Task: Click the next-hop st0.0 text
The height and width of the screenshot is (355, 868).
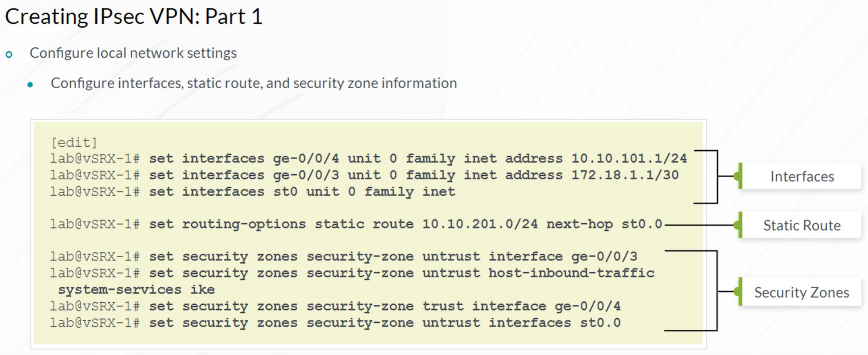Action: pos(604,224)
